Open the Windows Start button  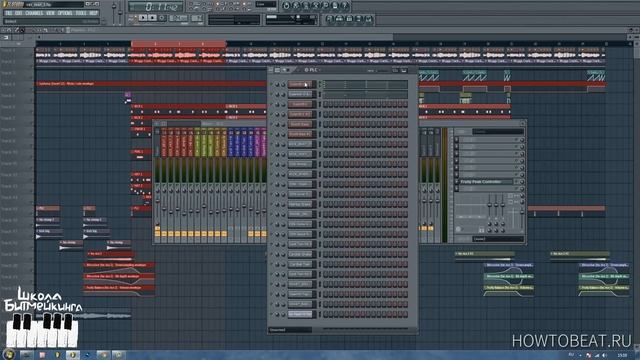[x=9, y=354]
